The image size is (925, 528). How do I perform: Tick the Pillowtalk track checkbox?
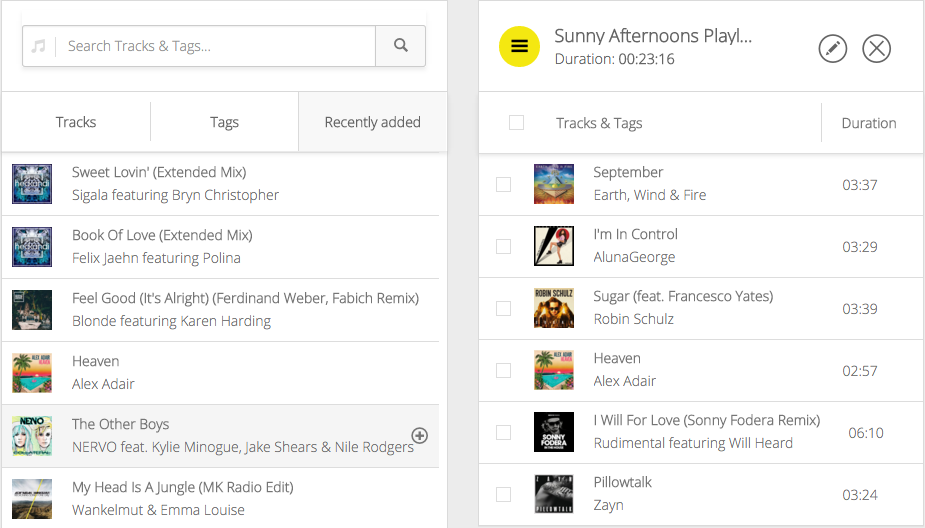tap(503, 494)
